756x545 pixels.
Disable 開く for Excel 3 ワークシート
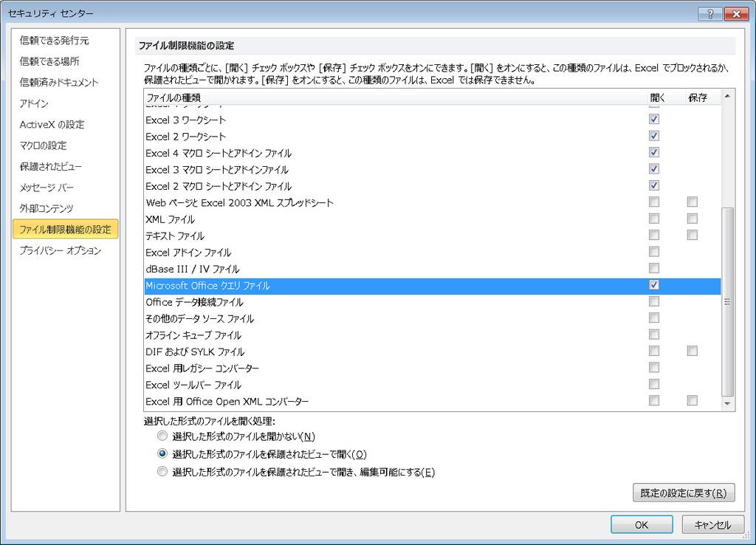click(x=653, y=119)
